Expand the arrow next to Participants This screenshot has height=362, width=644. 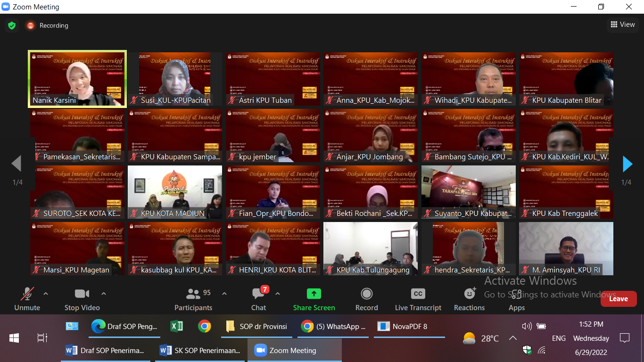coord(224,294)
